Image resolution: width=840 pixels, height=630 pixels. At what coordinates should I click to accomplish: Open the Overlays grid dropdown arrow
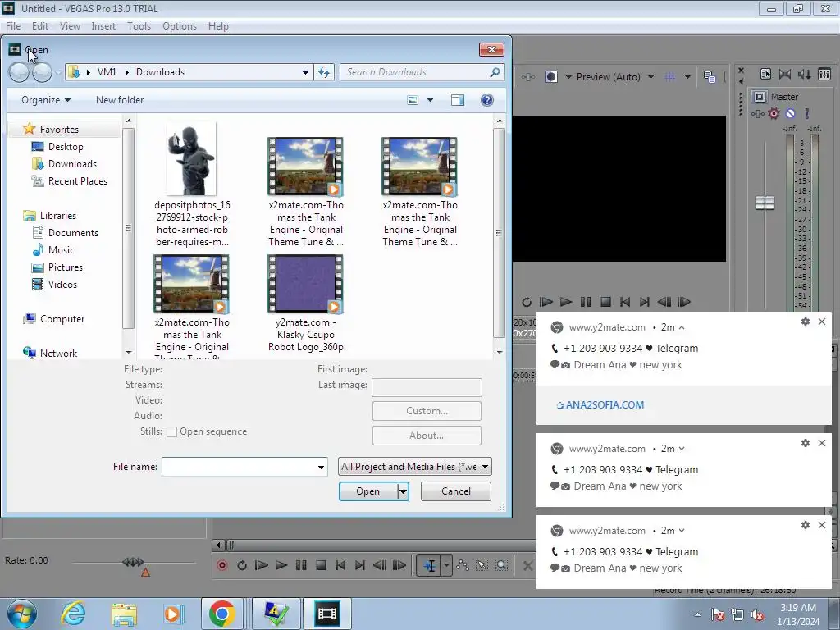point(687,76)
